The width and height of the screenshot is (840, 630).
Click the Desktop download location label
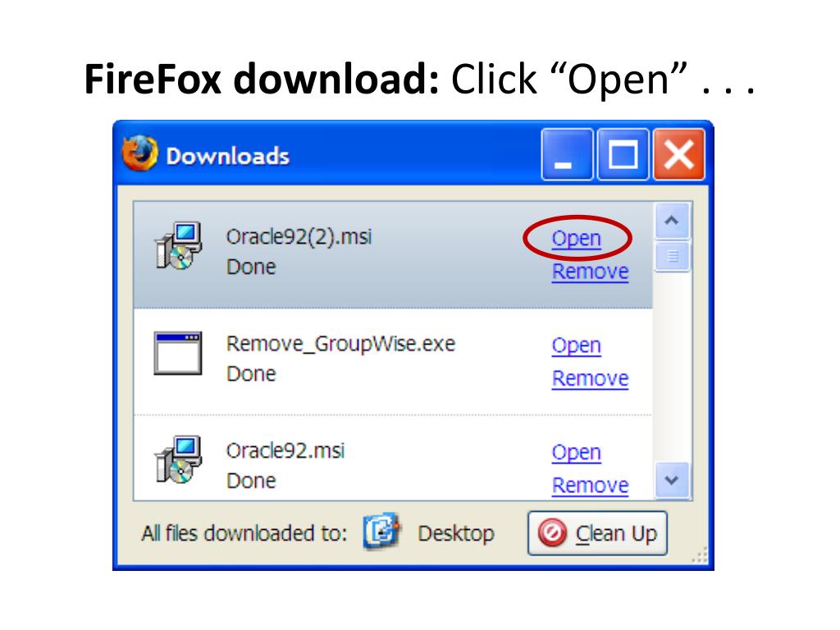(x=456, y=533)
